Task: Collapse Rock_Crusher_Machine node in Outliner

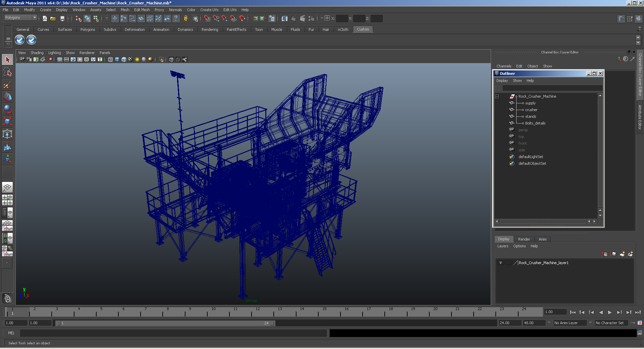Action: coord(497,96)
